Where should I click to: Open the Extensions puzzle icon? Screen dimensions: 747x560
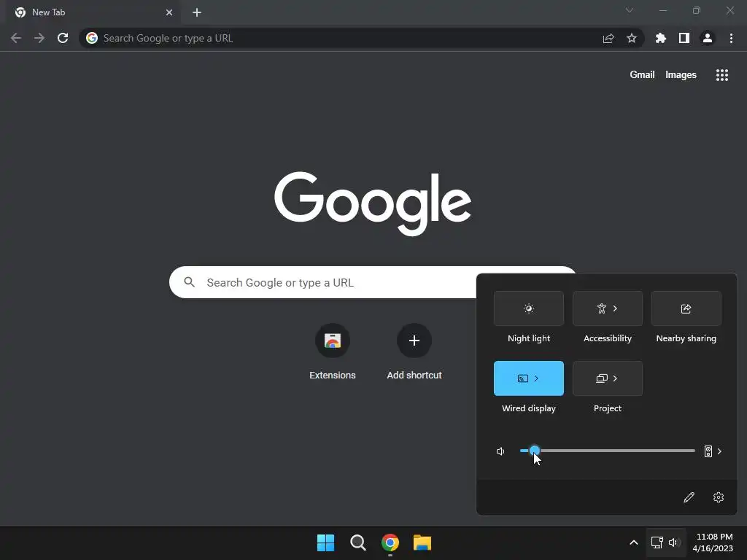(661, 38)
